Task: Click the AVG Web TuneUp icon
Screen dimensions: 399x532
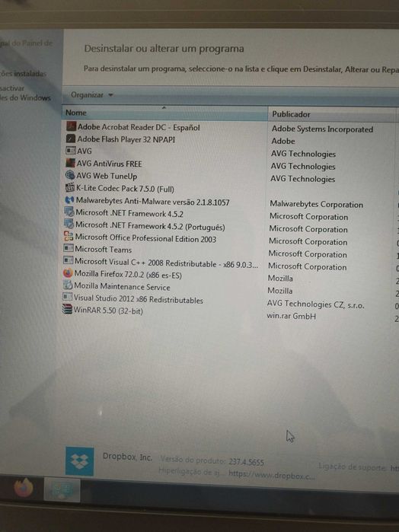Action: point(70,175)
